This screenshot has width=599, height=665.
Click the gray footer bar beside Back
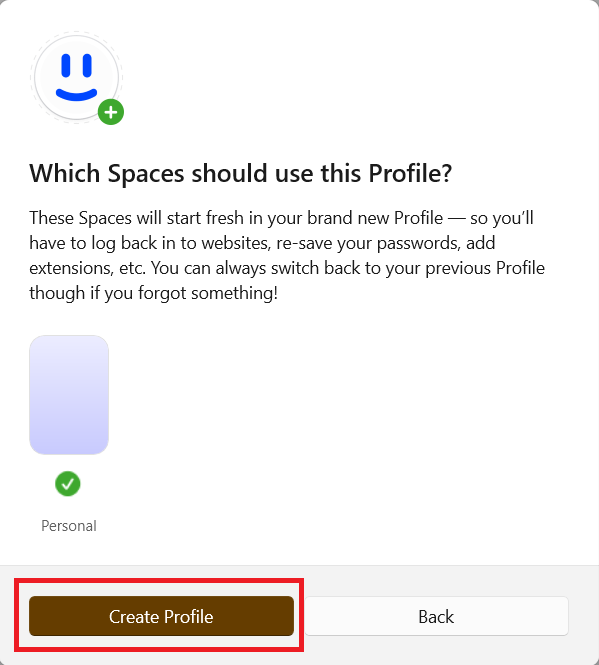coord(583,616)
